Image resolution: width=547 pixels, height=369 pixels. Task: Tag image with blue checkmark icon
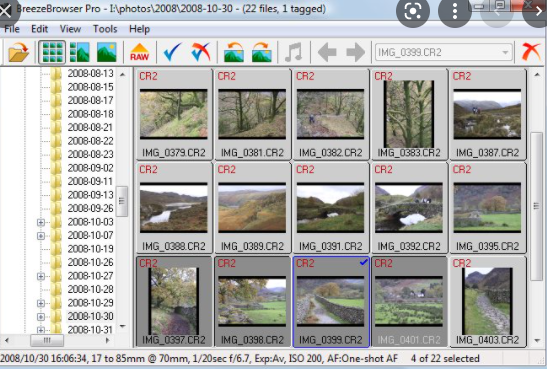point(173,52)
